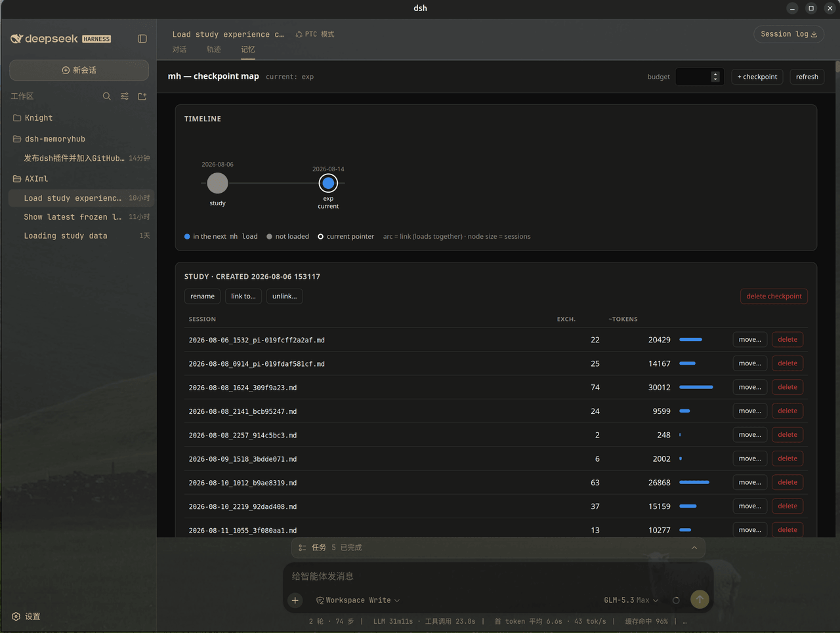
Task: Click delete checkpoint button
Action: click(774, 296)
